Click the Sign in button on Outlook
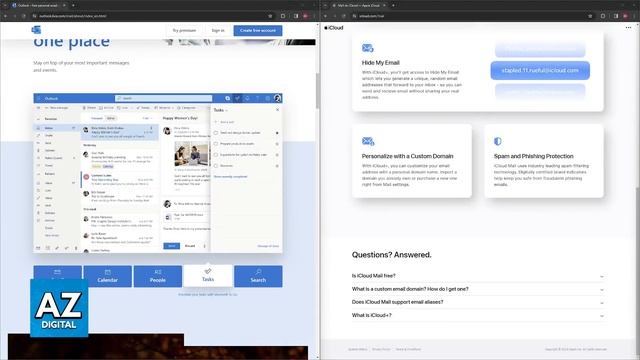 [218, 31]
